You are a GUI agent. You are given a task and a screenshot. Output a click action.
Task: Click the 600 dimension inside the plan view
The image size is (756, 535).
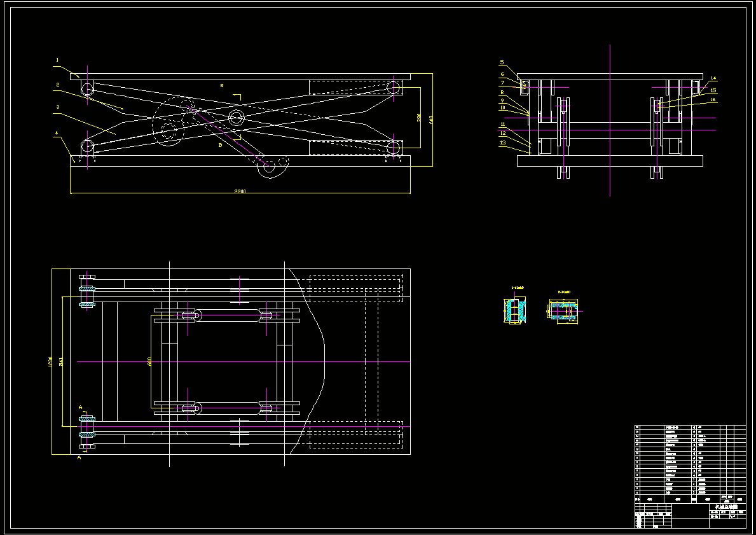149,361
